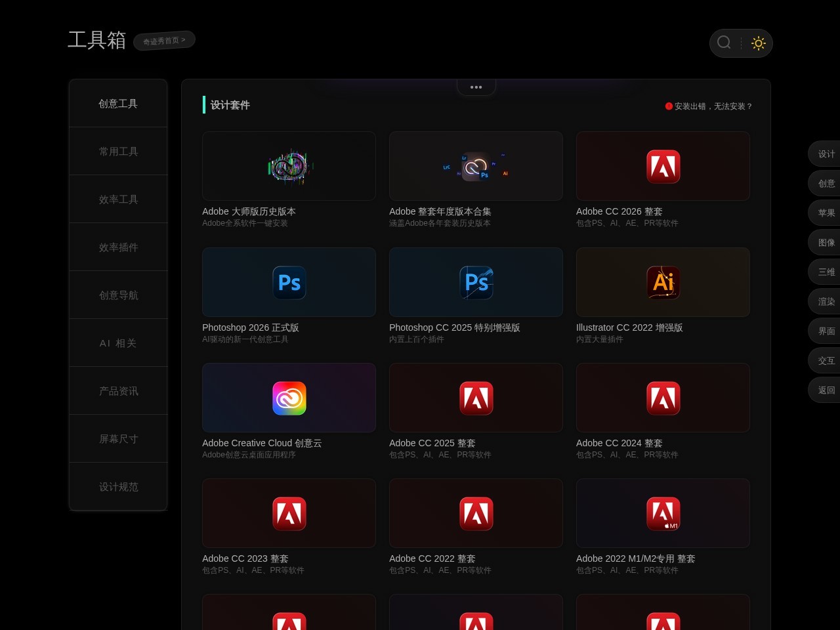Open Illustrator CC 2022 增强版 title
Viewport: 840px width, 630px height.
pos(629,327)
